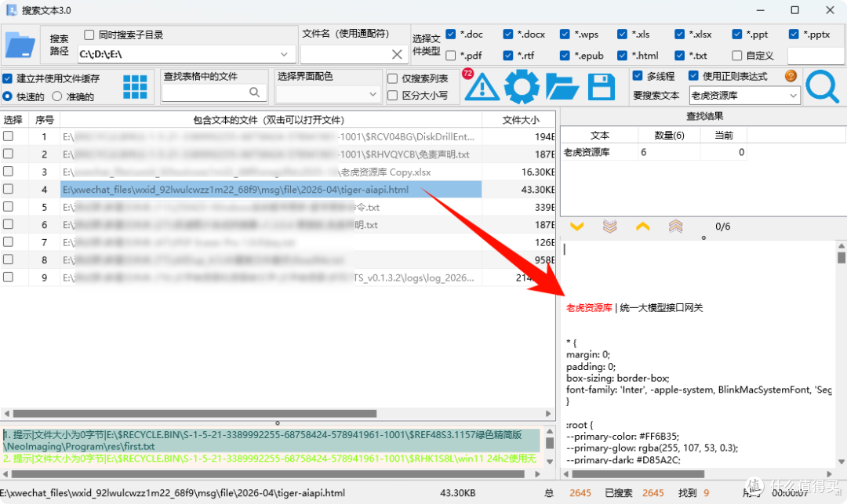Go to previous match up arrow

tap(643, 227)
